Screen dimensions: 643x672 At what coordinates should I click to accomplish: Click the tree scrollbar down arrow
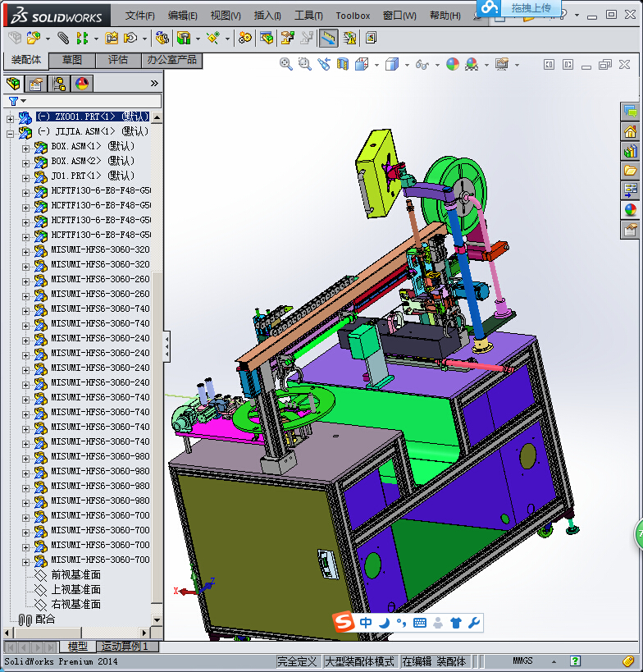[157, 619]
